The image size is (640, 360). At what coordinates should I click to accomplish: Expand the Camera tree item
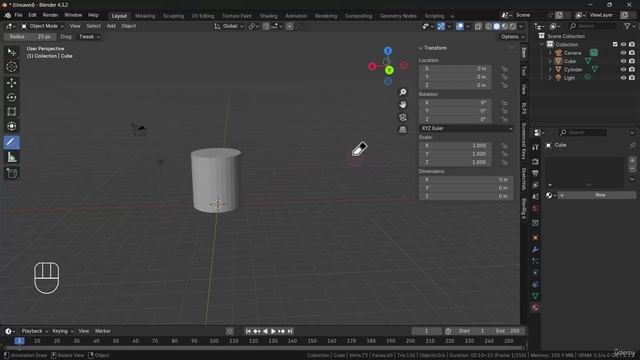tap(550, 53)
